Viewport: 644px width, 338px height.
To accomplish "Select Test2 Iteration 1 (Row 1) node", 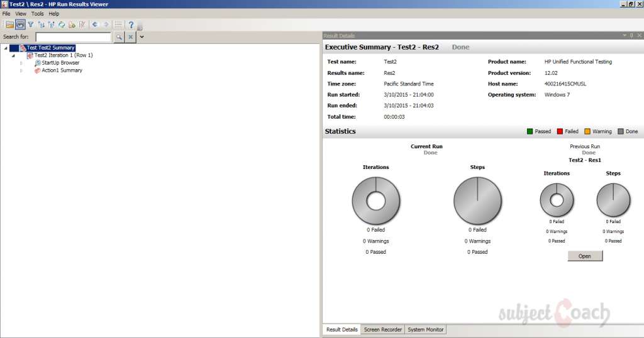I will (64, 55).
